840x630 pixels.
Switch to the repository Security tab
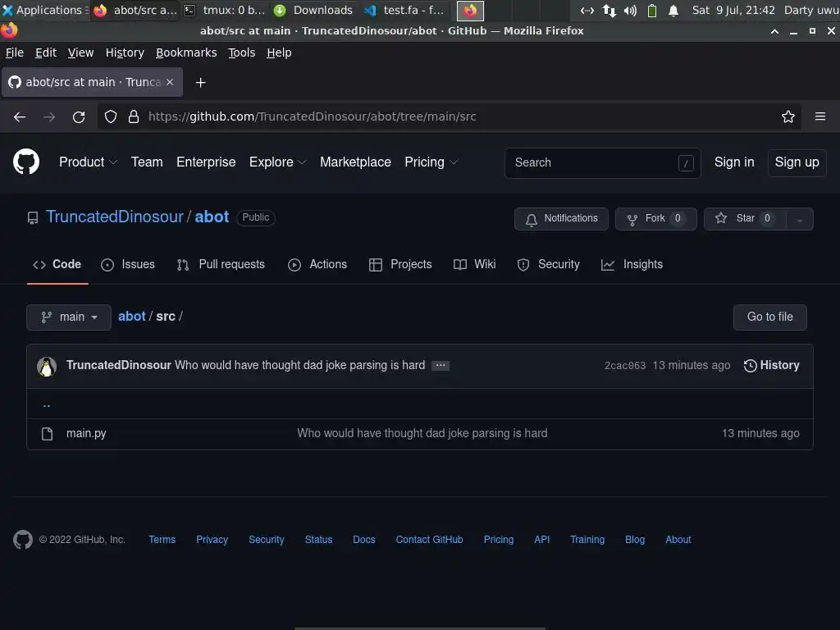[549, 264]
